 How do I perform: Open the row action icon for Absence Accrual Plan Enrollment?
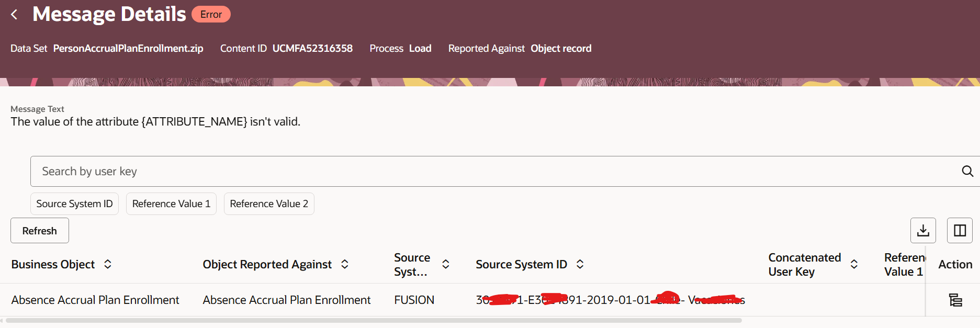click(x=955, y=300)
